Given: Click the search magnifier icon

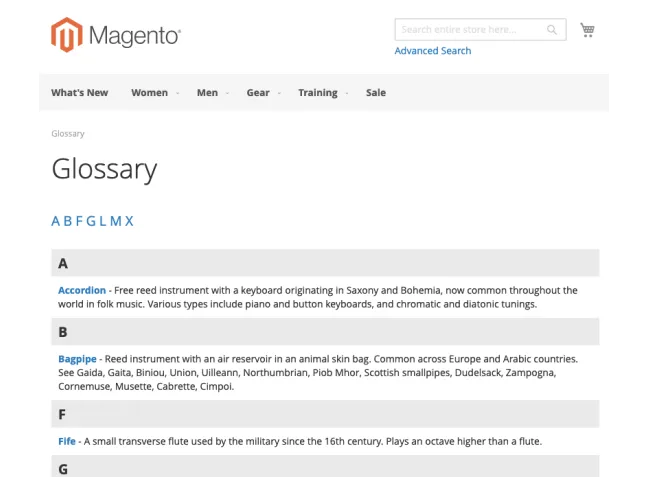Looking at the screenshot, I should (x=552, y=30).
